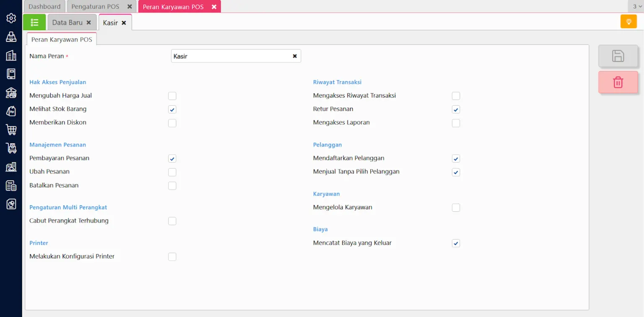Open the cash register sidebar icon
This screenshot has width=644, height=317.
pos(11,37)
